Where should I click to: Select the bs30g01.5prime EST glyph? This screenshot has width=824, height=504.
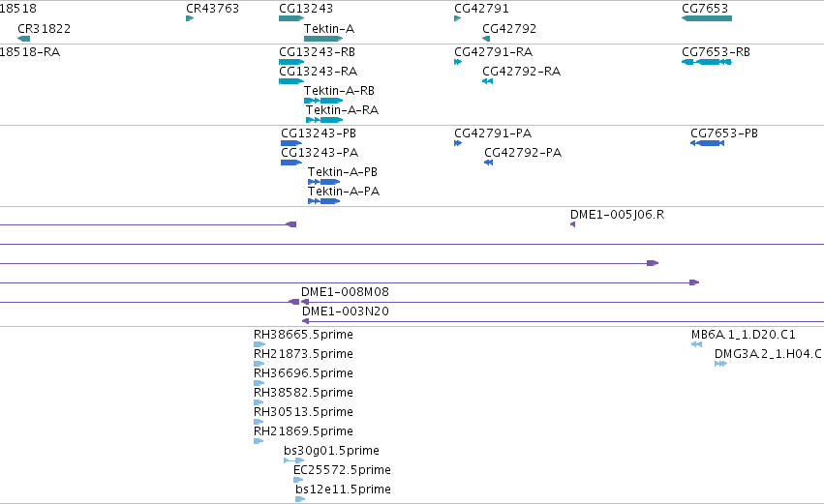click(x=293, y=460)
